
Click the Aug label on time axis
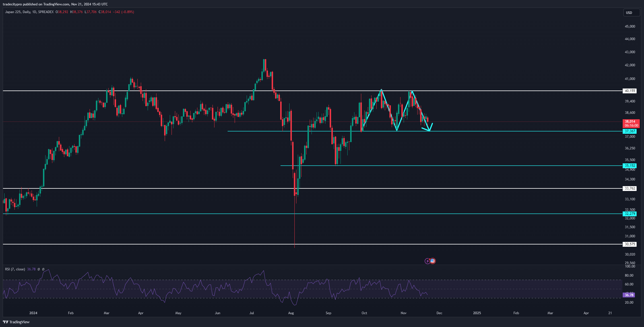coord(291,313)
